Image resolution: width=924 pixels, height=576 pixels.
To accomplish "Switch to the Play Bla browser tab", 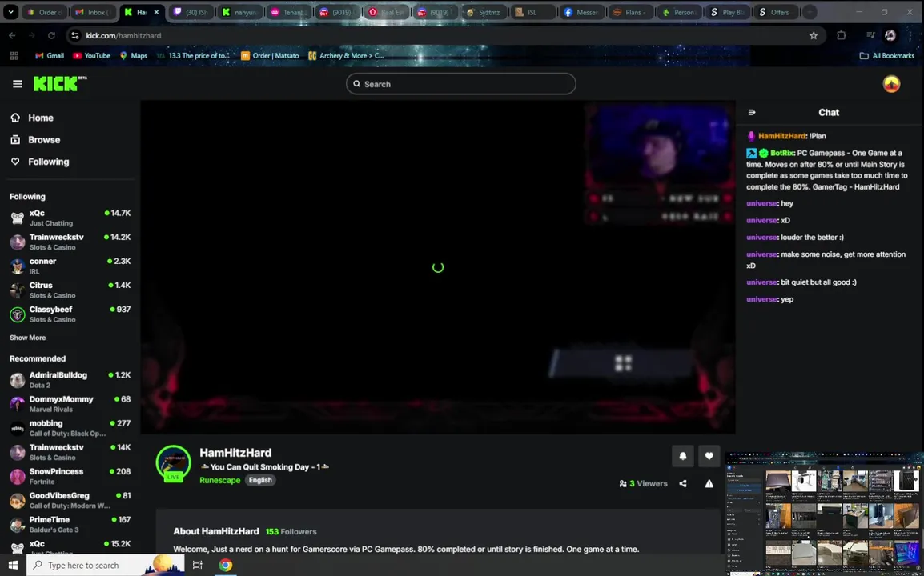I will coord(727,12).
